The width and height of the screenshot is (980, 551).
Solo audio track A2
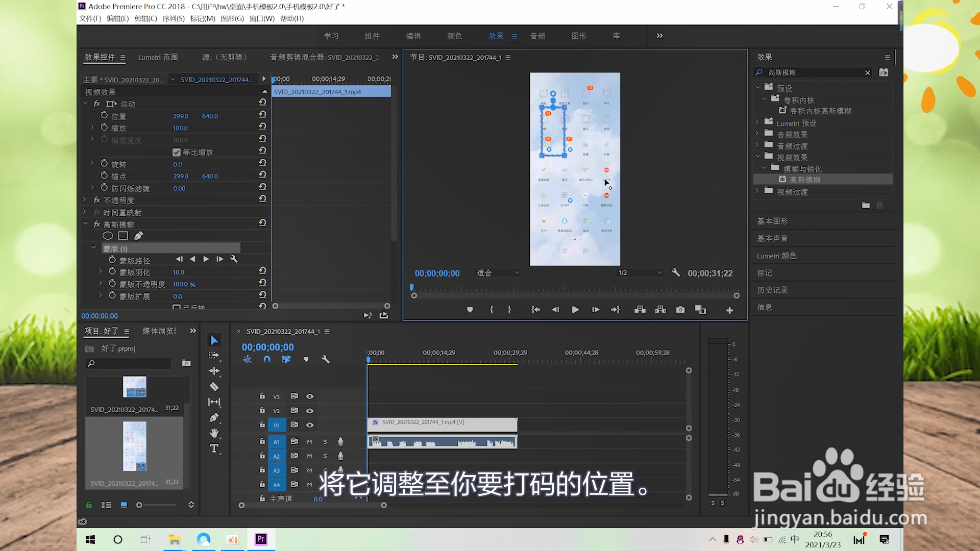pos(325,456)
